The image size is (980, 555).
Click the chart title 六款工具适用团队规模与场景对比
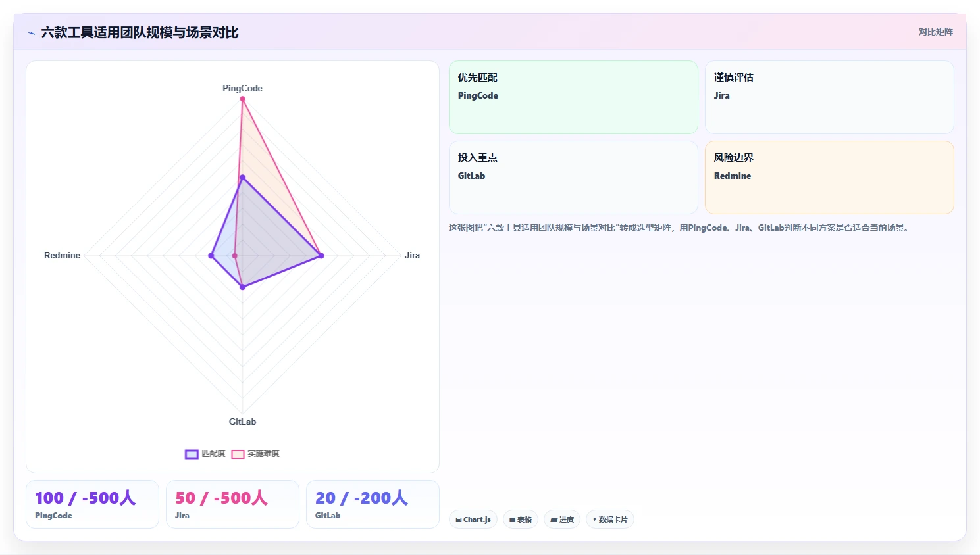click(140, 33)
